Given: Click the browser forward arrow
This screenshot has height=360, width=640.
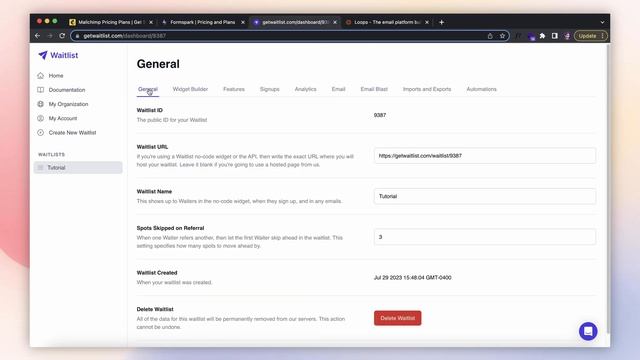Looking at the screenshot, I should pyautogui.click(x=50, y=36).
